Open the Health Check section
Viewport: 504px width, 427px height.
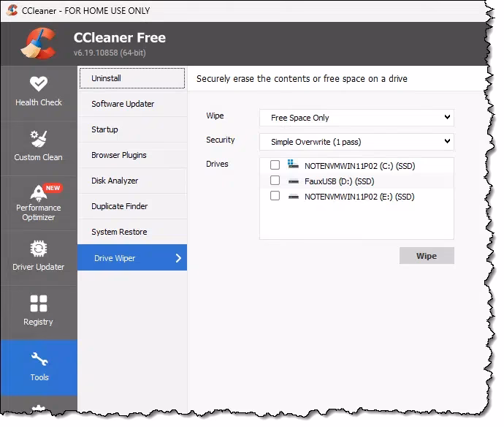tap(39, 93)
